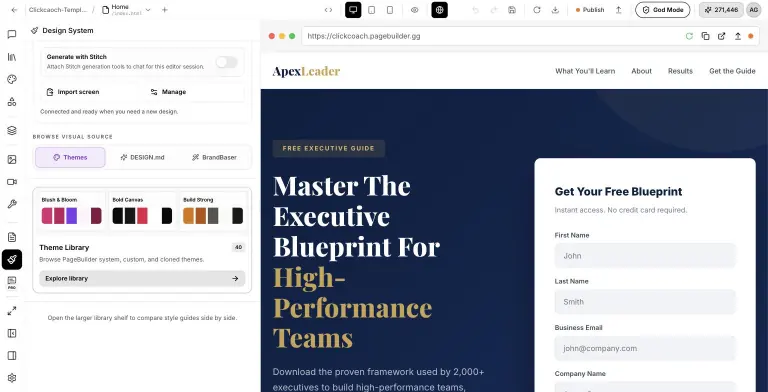Open Results nav link
Screen dimensions: 768x392
[x=680, y=71]
